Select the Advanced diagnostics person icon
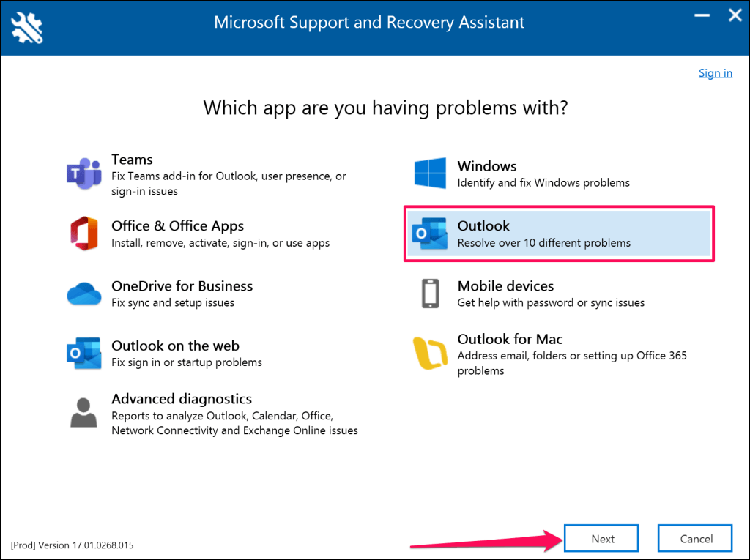This screenshot has width=750, height=560. (83, 412)
